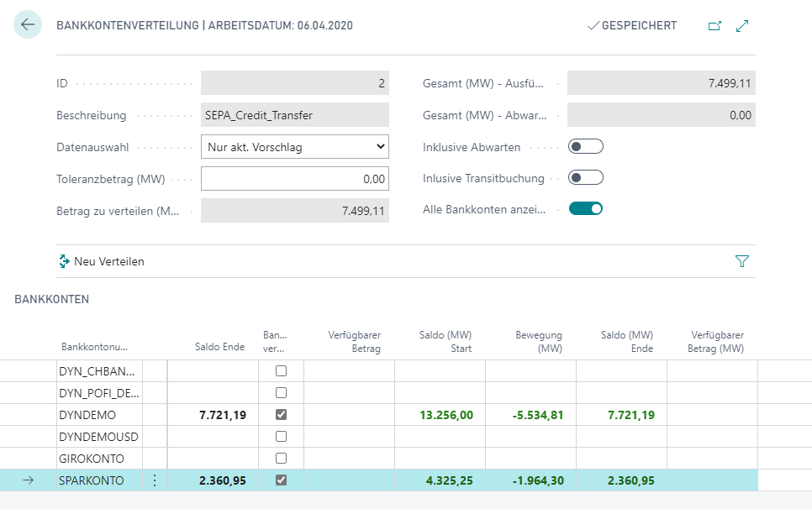Click the back arrow button
The width and height of the screenshot is (812, 509).
(28, 25)
